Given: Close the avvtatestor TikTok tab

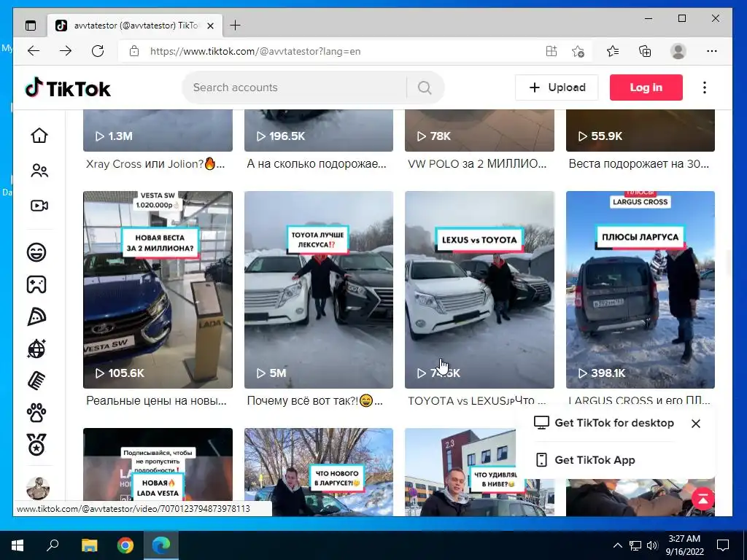Looking at the screenshot, I should coord(211,26).
